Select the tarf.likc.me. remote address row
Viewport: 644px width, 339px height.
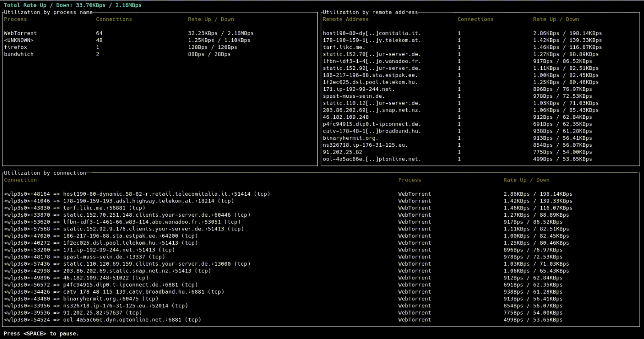(481, 47)
